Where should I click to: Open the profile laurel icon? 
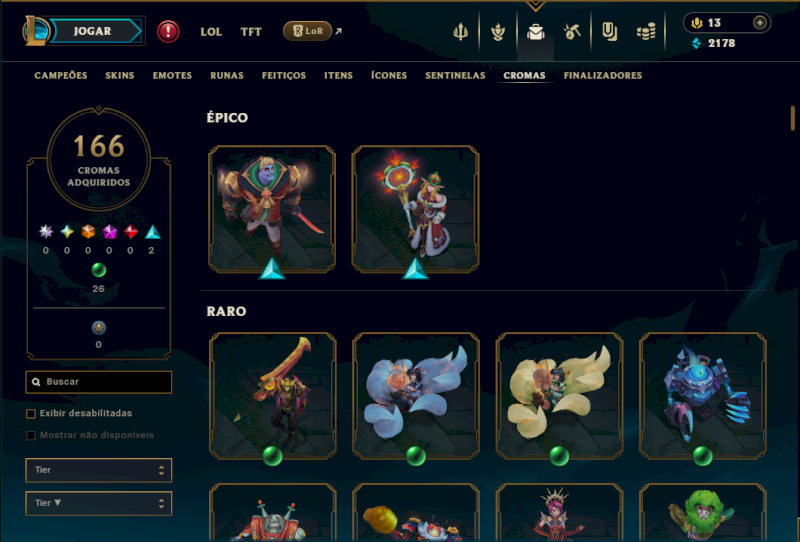tap(497, 32)
